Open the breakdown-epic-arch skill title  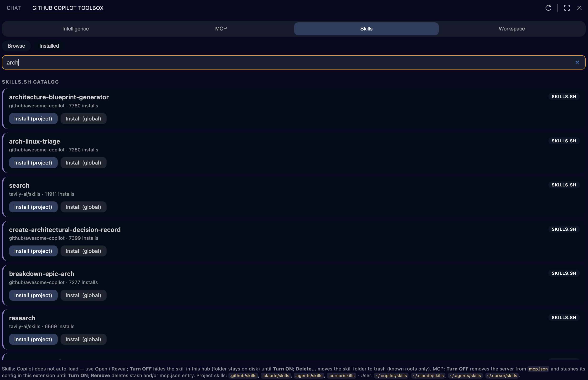[x=41, y=274]
